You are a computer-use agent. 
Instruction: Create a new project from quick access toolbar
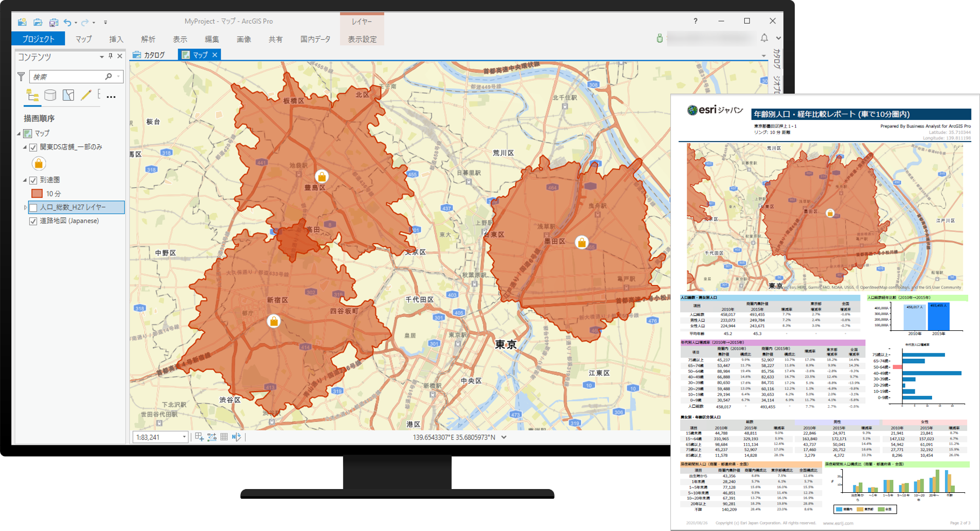22,22
